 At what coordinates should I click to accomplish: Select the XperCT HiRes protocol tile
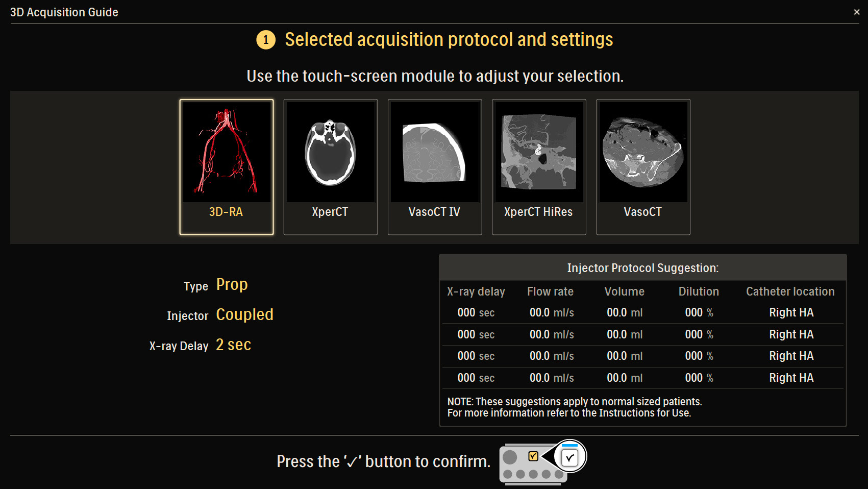click(x=539, y=167)
